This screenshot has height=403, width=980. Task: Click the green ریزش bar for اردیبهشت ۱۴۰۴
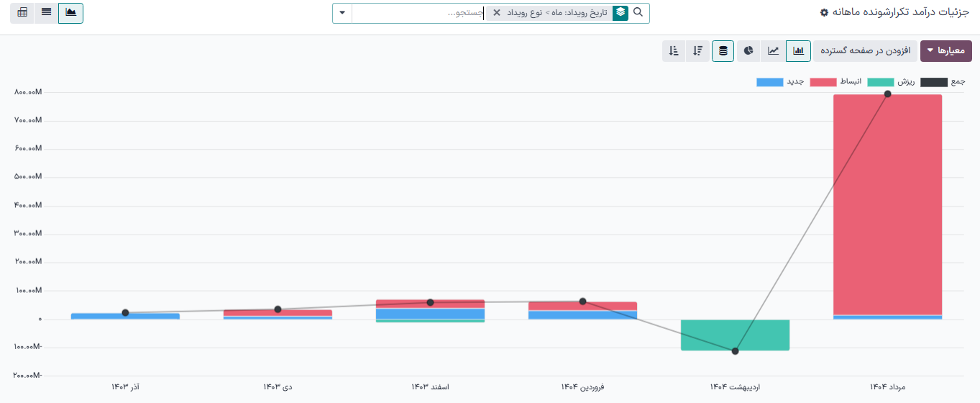pos(735,335)
